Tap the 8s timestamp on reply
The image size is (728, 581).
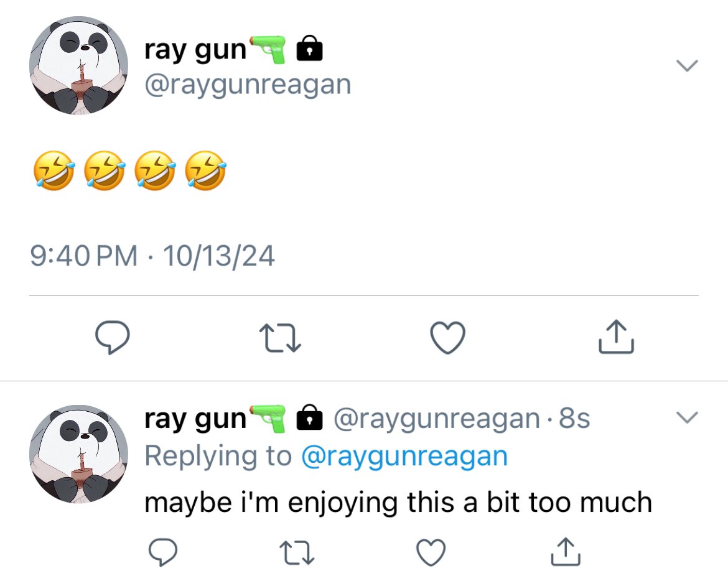click(x=574, y=419)
